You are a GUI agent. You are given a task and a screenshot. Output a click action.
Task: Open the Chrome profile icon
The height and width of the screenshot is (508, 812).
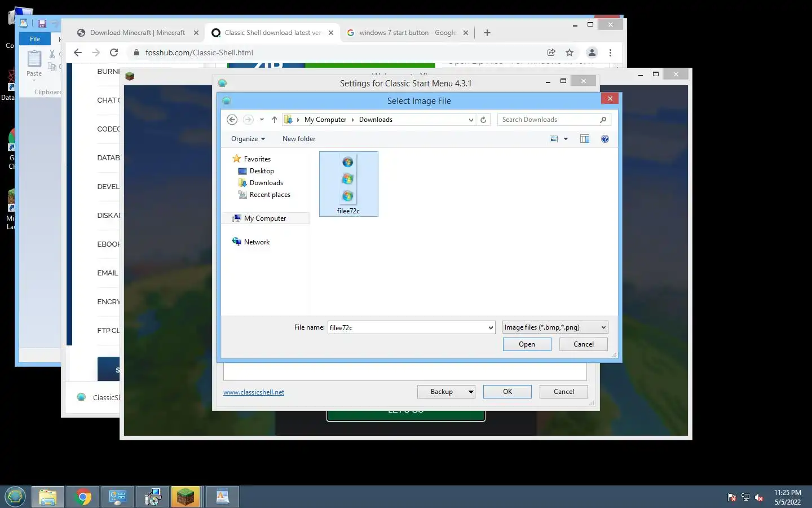(592, 52)
